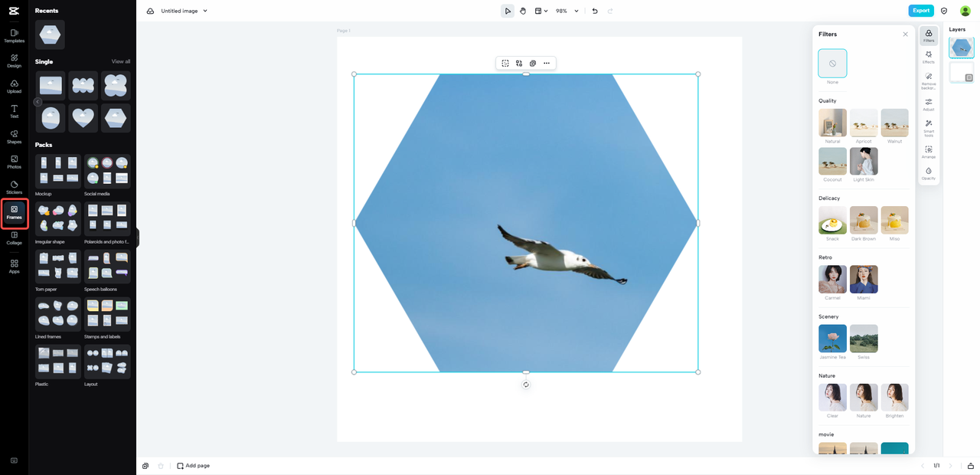980x475 pixels.
Task: Open the user account avatar
Action: 965,11
